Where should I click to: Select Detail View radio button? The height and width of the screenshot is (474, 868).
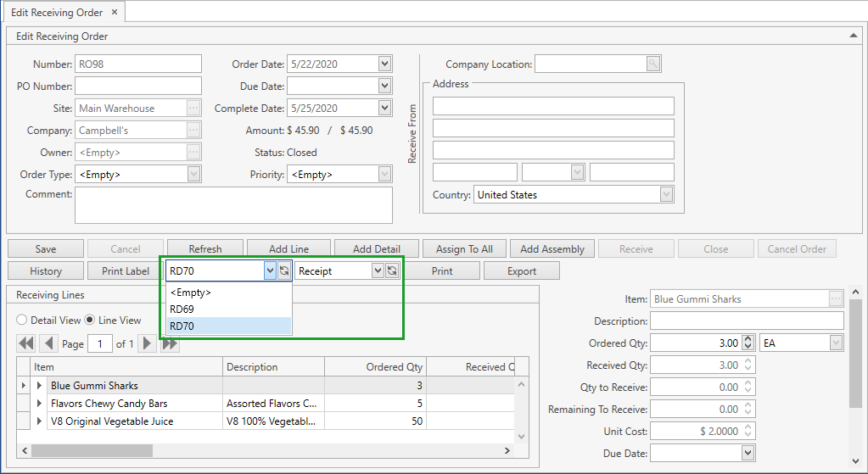pos(22,321)
